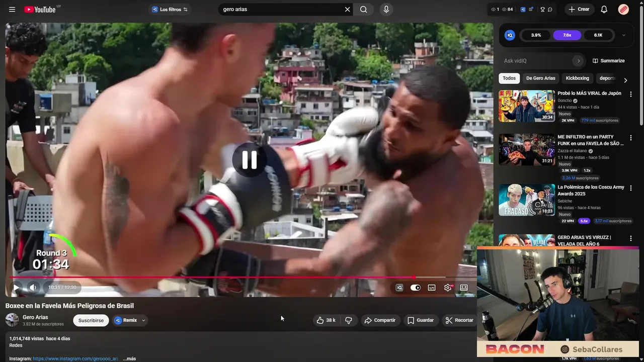This screenshot has height=362, width=644.
Task: Click the Crear button
Action: pyautogui.click(x=579, y=9)
